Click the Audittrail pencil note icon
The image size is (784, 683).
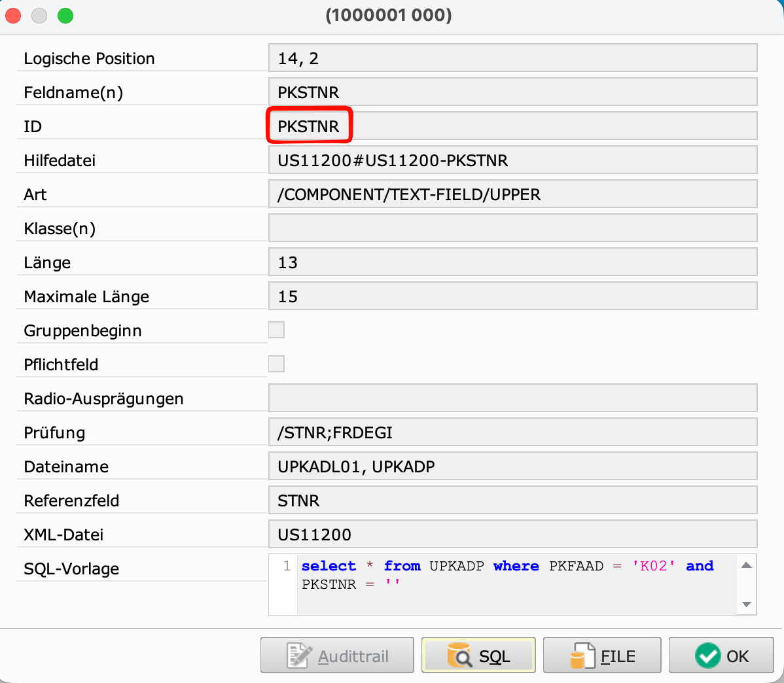pos(300,656)
